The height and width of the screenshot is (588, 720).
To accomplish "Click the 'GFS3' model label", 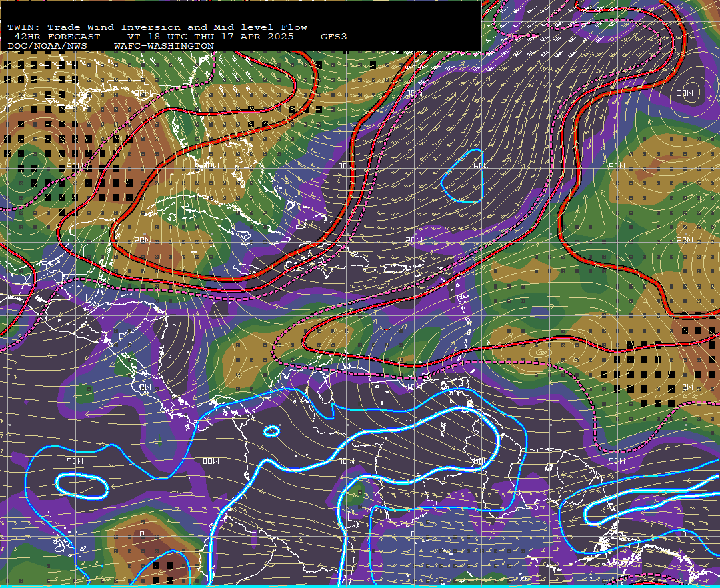I will point(334,37).
